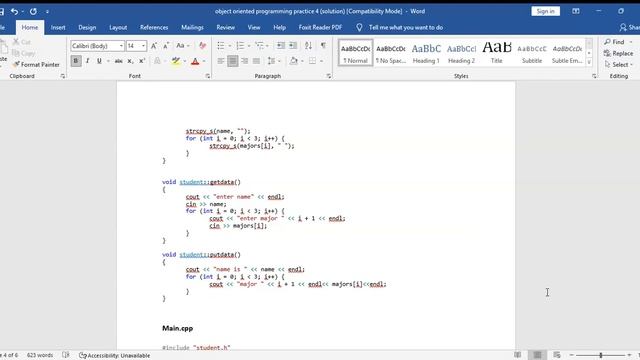Click the Redo/Repeat icon in title bar
Viewport: 640px width, 360px height.
(x=33, y=11)
